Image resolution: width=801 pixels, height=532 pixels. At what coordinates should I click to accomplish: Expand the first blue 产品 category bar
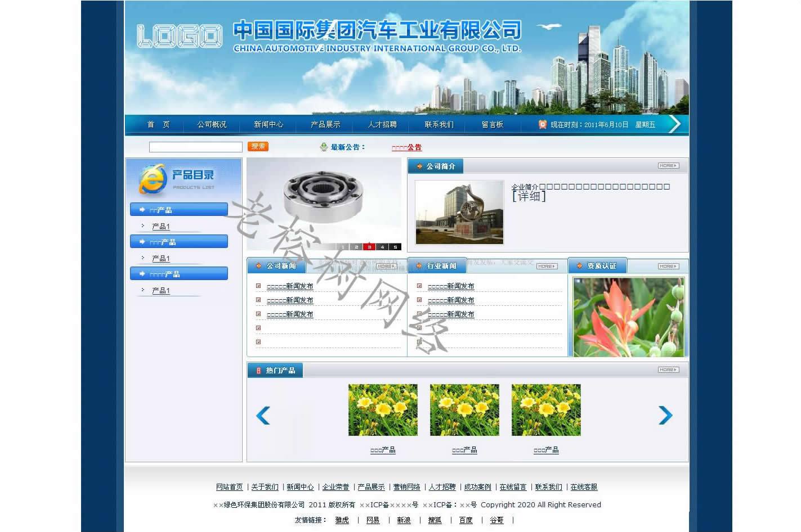tap(179, 209)
